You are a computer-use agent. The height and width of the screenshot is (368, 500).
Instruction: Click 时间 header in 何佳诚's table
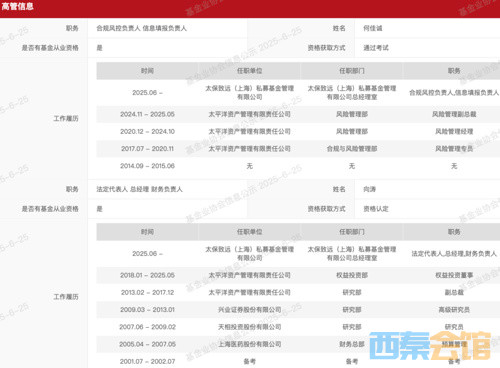click(x=147, y=71)
